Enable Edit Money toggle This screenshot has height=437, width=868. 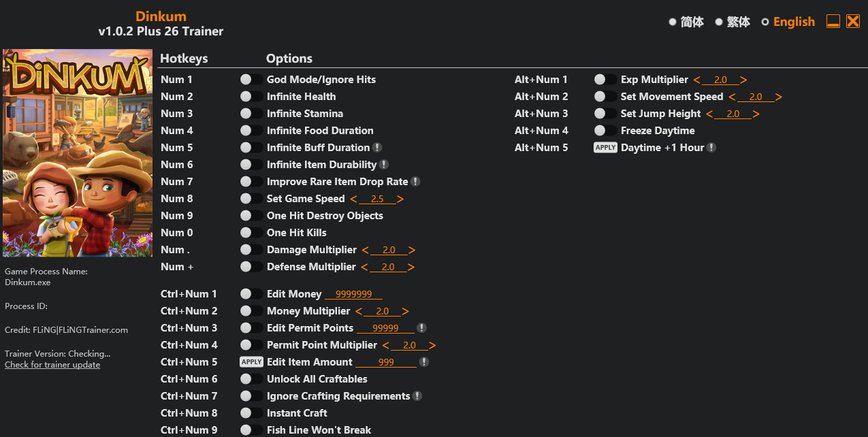[251, 294]
